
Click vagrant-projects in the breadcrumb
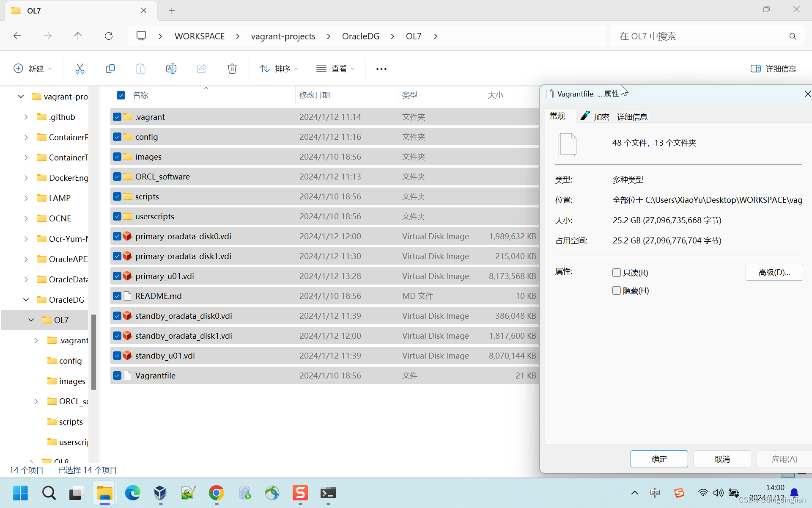coord(283,36)
